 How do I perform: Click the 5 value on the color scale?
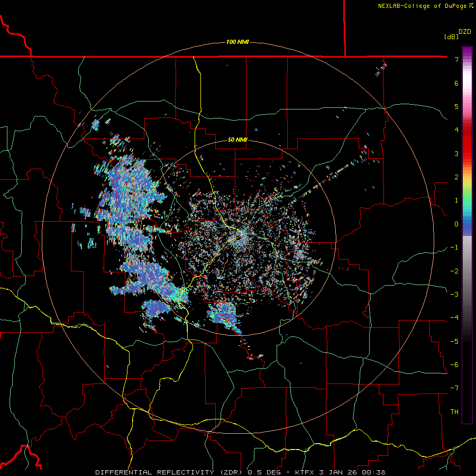(x=456, y=106)
